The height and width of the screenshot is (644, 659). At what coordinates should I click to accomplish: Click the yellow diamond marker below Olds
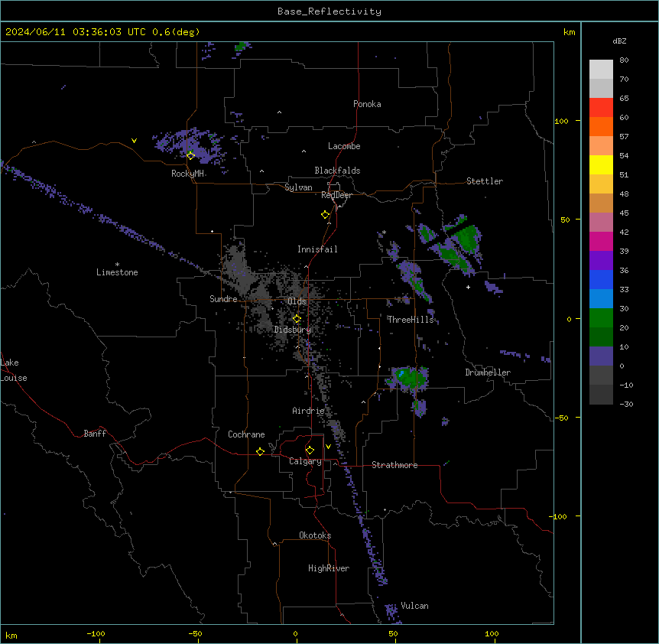(297, 319)
